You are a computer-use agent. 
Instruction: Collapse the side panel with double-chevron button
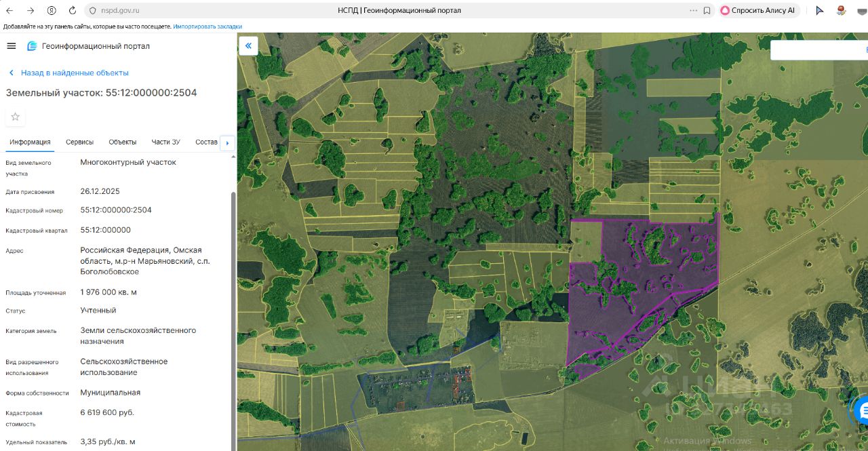coord(248,46)
